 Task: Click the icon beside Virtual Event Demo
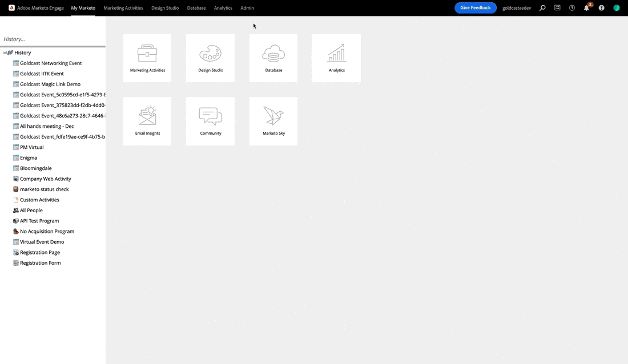(x=16, y=241)
